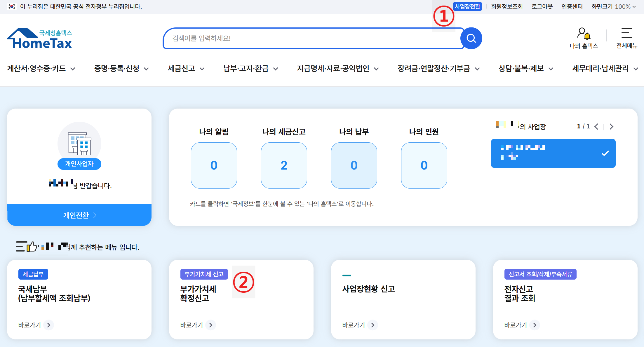
Task: Click the magnifier search button
Action: tap(471, 38)
